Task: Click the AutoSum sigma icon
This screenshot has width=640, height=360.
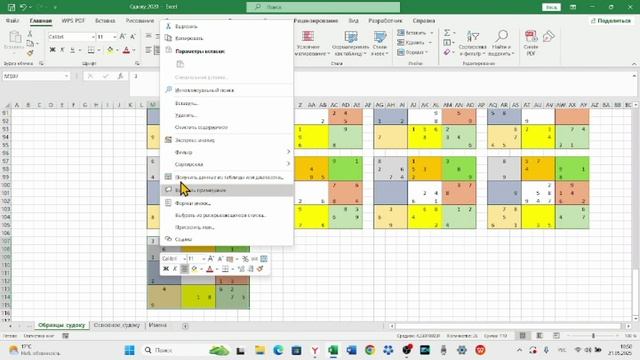Action: [447, 33]
